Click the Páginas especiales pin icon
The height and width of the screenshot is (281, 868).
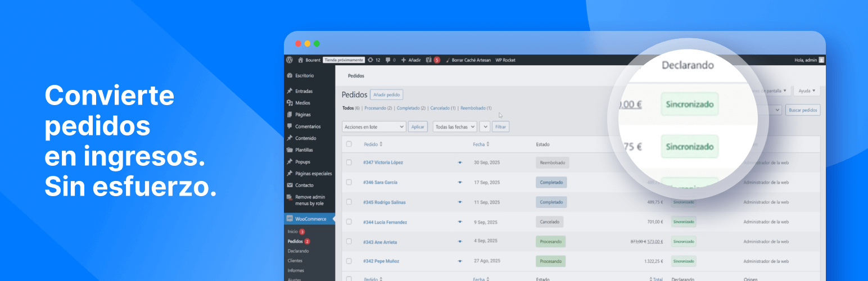pyautogui.click(x=290, y=174)
